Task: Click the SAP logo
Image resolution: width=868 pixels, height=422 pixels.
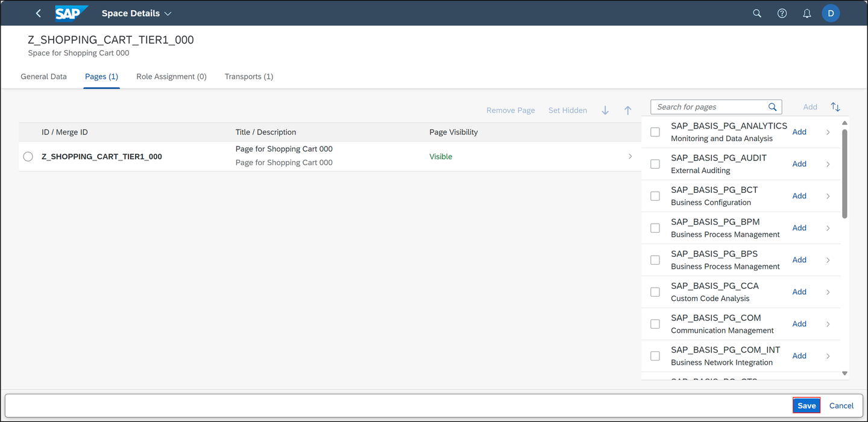Action: 71,13
